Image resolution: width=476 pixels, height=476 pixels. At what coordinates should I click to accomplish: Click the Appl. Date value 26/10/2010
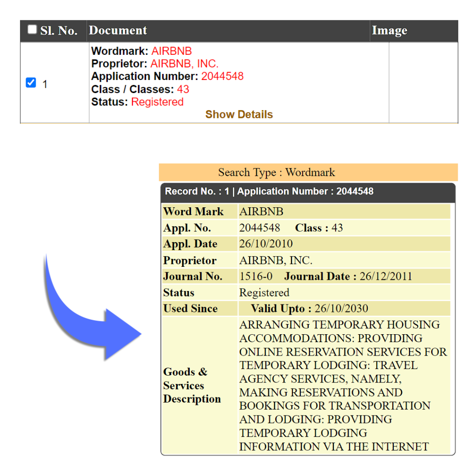(266, 244)
